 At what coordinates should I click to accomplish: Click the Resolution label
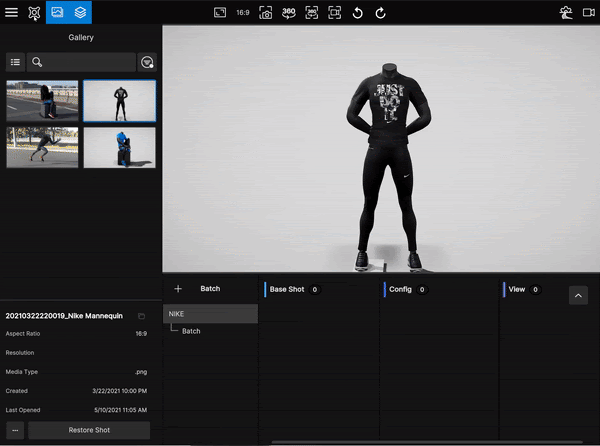20,353
